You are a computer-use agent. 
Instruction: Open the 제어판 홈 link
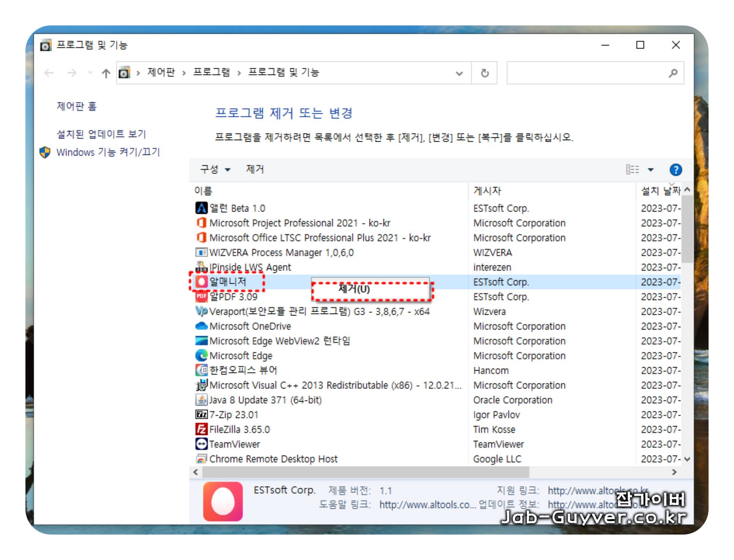click(x=77, y=106)
